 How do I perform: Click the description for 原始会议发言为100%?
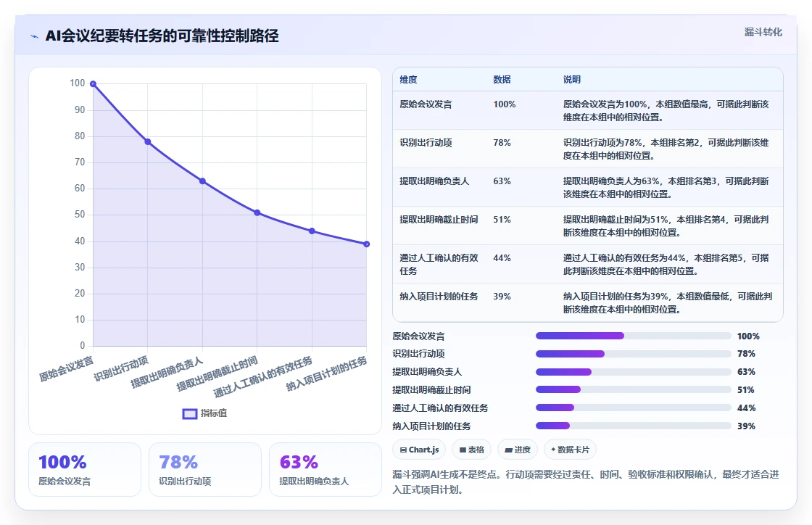coord(666,111)
